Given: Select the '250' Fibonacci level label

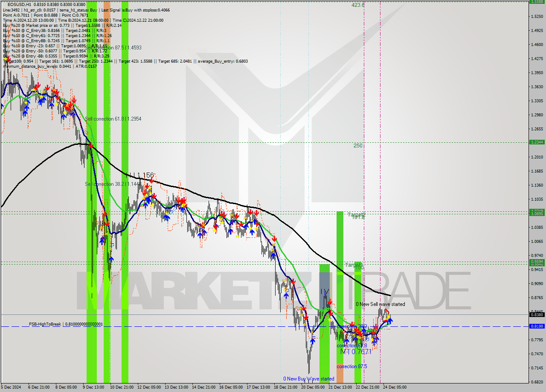Looking at the screenshot, I should [x=358, y=145].
